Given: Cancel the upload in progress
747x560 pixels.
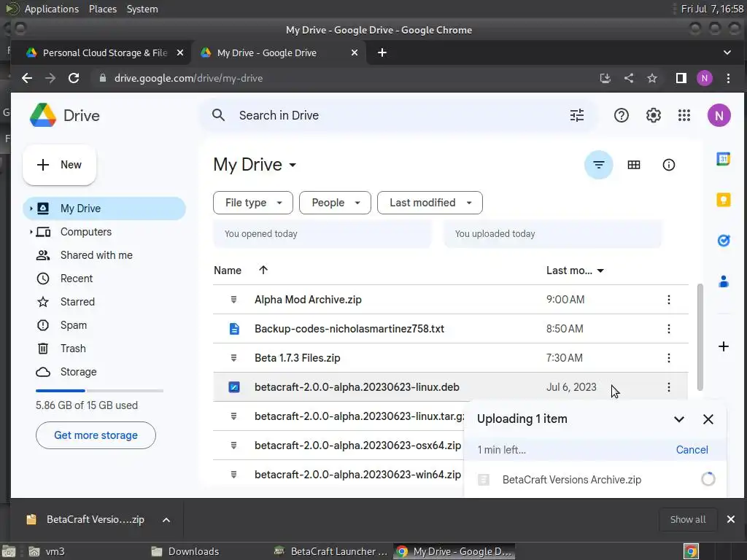Looking at the screenshot, I should (x=692, y=450).
